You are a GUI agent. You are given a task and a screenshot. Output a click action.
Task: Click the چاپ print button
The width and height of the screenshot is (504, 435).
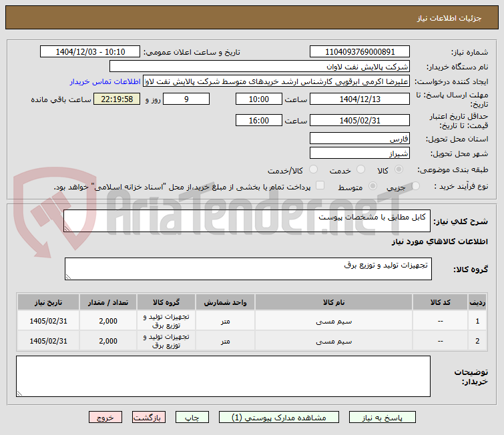click(x=192, y=418)
